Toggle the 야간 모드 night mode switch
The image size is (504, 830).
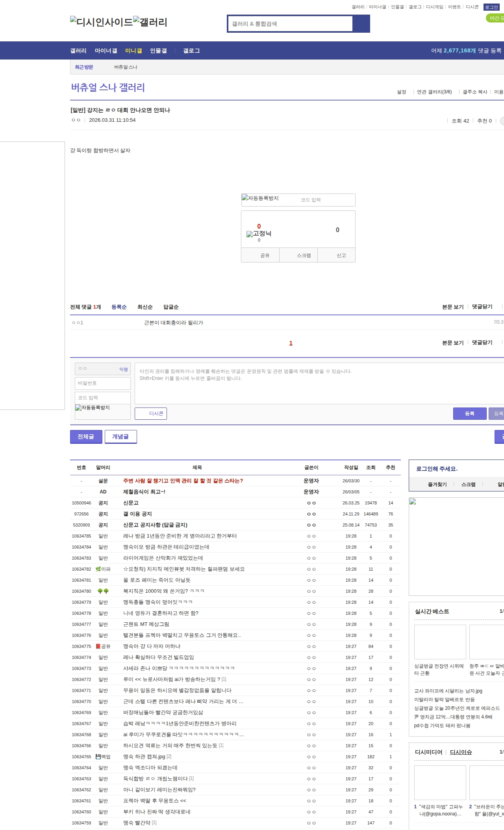click(x=495, y=18)
